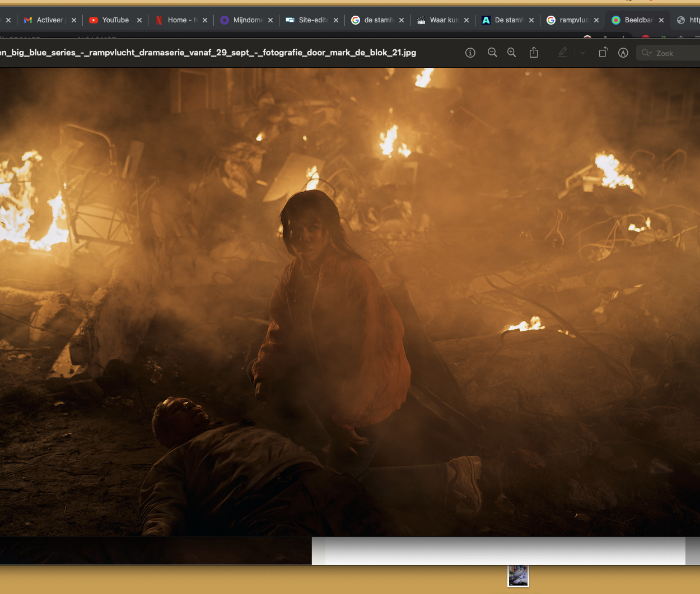Open the search options magnifier dropdown
The image size is (700, 594).
(647, 53)
